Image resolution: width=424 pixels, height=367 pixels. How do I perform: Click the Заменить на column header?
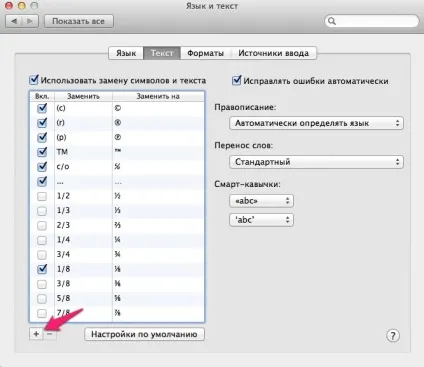158,96
